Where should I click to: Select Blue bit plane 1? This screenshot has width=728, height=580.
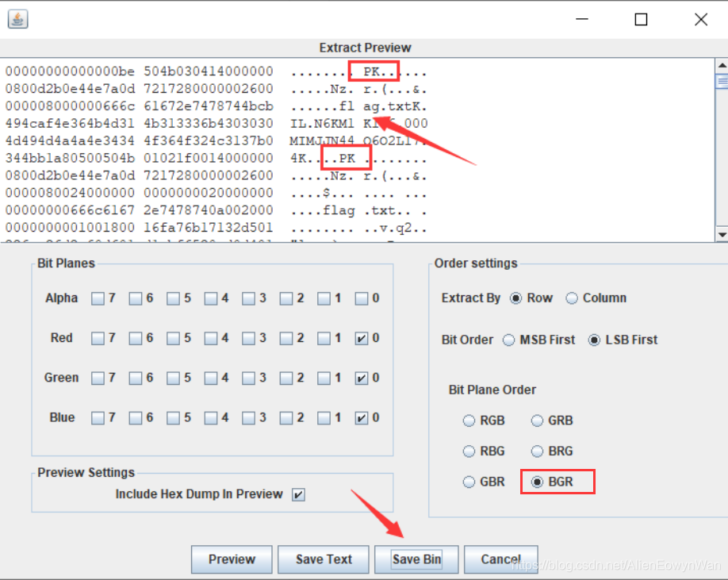click(324, 418)
